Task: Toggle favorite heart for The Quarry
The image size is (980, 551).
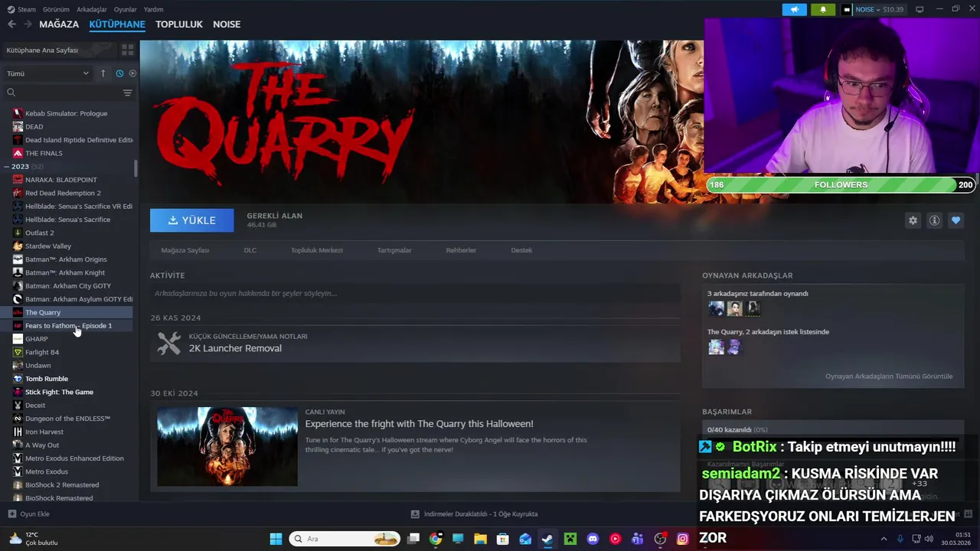Action: pyautogui.click(x=955, y=220)
